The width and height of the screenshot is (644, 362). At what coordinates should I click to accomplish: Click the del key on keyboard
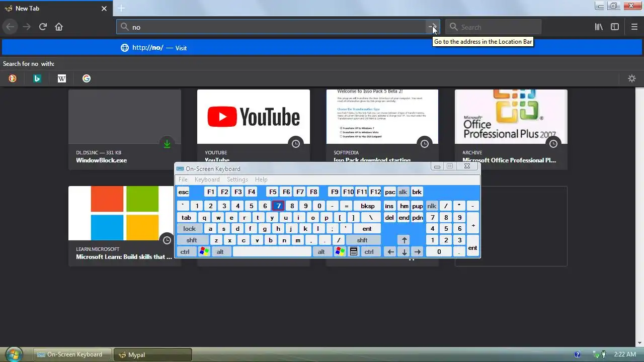(389, 218)
